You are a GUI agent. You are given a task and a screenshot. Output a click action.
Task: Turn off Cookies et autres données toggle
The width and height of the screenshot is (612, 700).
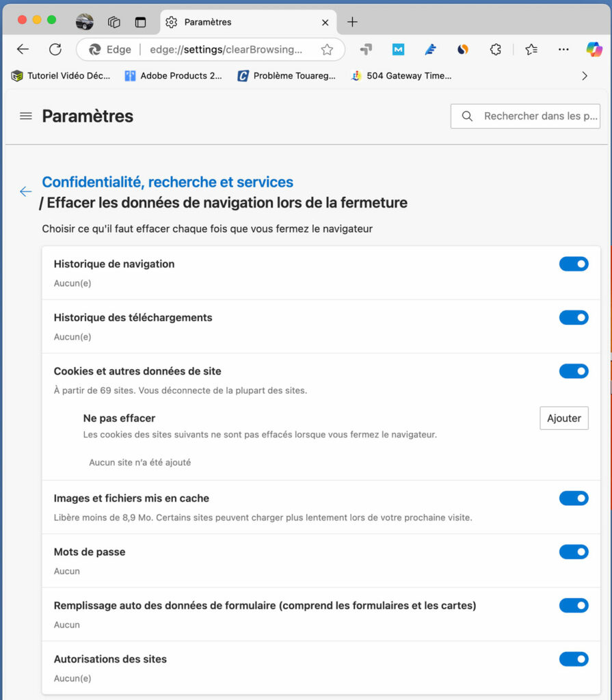point(574,371)
